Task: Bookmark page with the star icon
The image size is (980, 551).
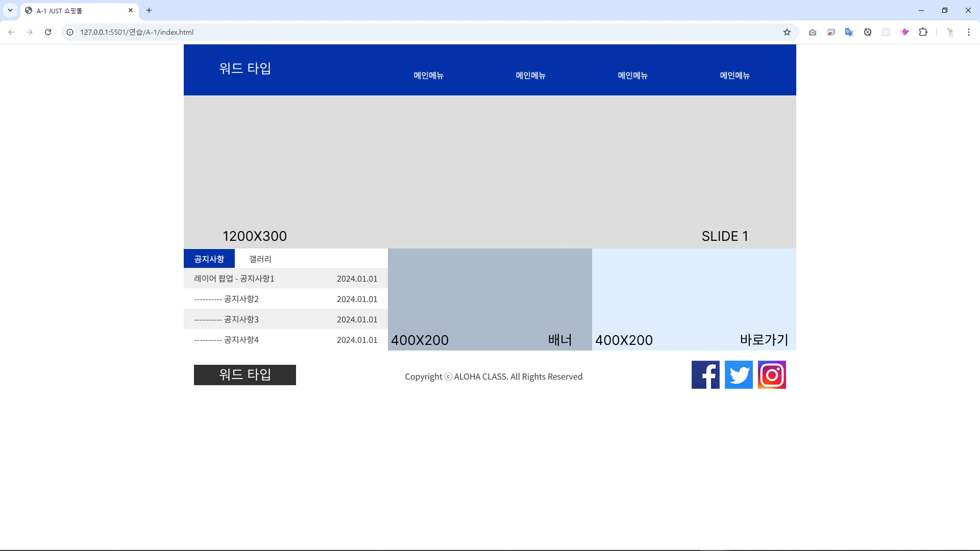Action: 787,32
